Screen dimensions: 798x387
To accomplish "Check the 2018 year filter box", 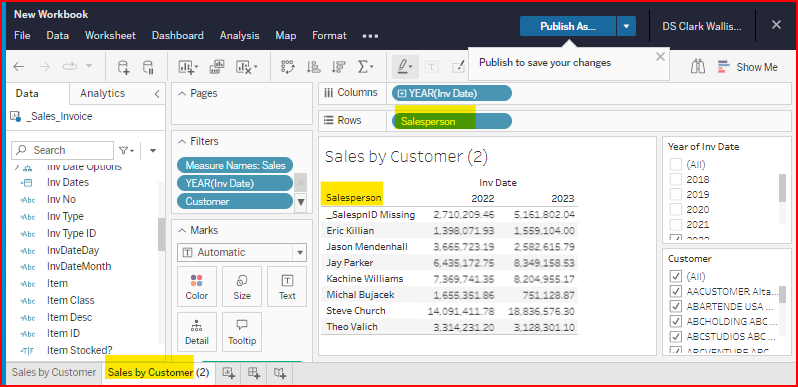I will [x=676, y=179].
